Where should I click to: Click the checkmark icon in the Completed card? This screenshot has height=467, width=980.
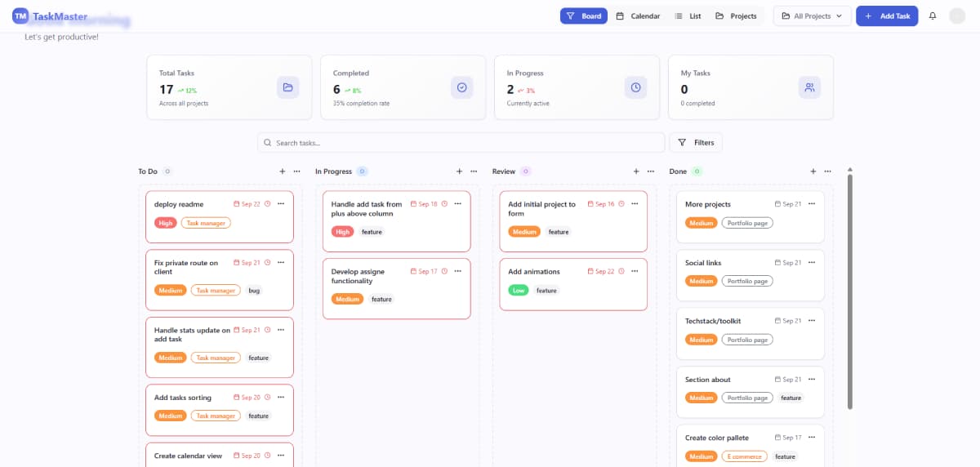pyautogui.click(x=461, y=87)
